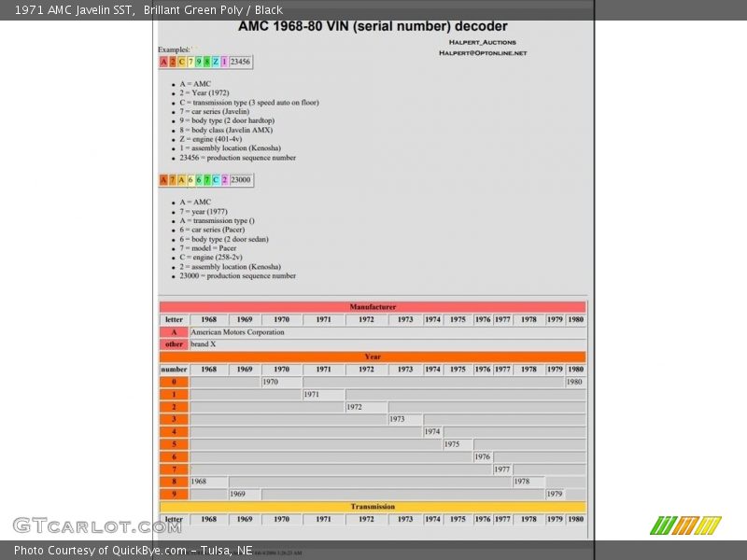Select the yellow 'C' cell in first example VIN

point(181,62)
